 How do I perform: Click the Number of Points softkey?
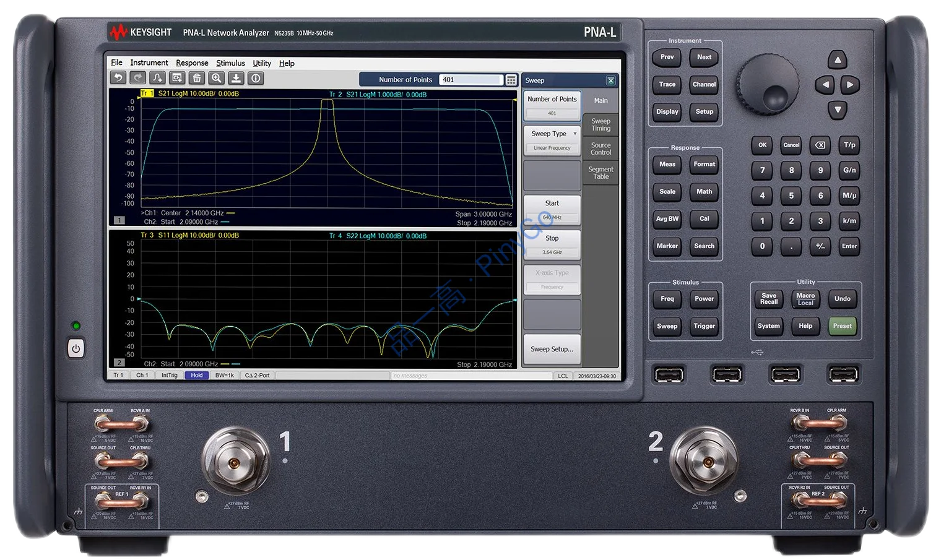pyautogui.click(x=552, y=106)
